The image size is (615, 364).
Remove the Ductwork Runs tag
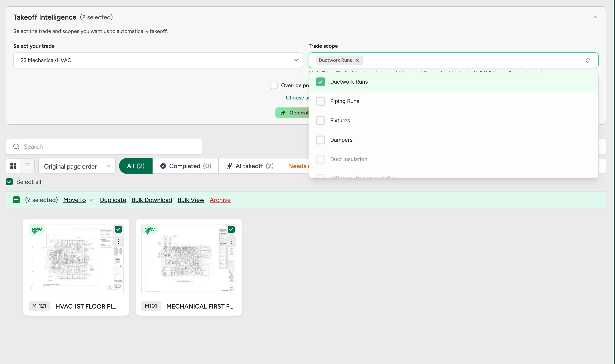click(357, 60)
